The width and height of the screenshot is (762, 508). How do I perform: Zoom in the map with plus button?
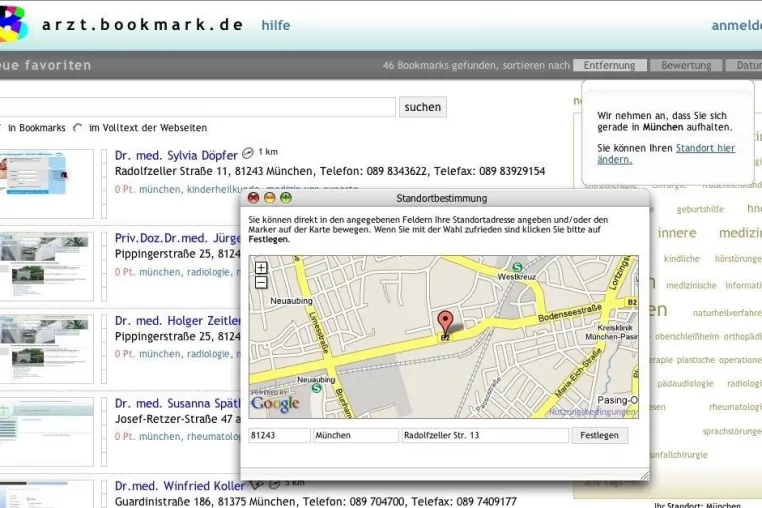coord(261,268)
